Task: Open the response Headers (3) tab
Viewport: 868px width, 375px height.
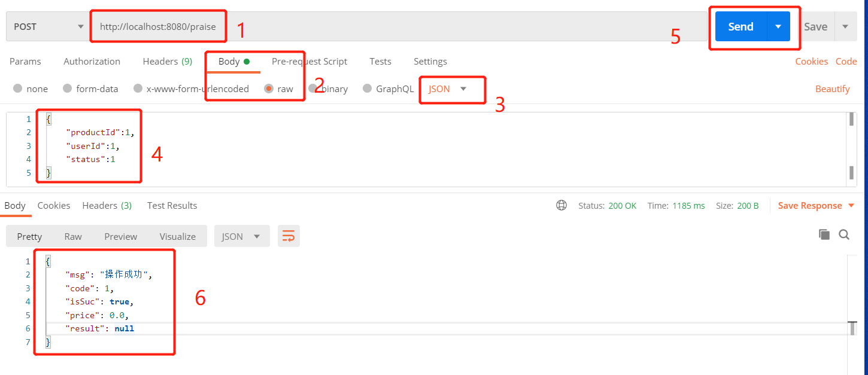Action: 107,206
